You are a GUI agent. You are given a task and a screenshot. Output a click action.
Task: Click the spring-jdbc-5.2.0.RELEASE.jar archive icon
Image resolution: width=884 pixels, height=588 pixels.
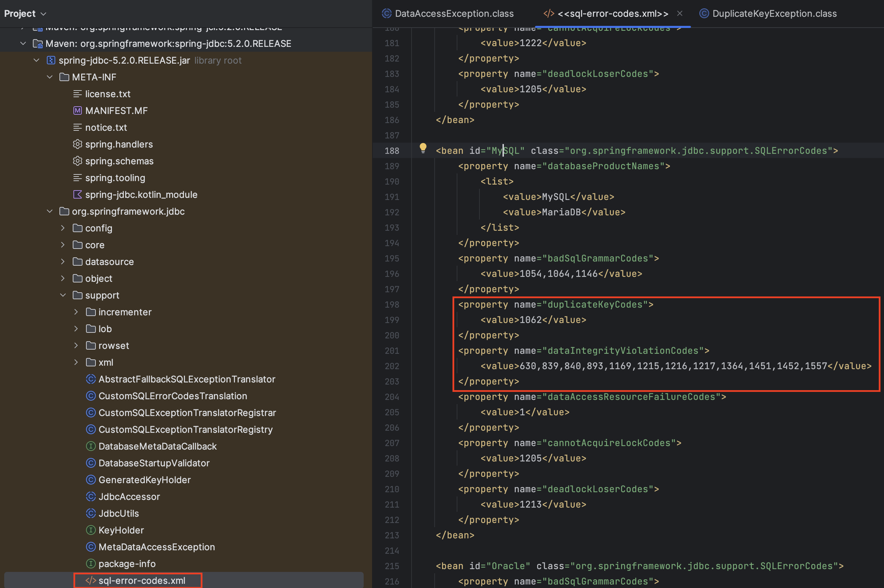[x=51, y=60]
